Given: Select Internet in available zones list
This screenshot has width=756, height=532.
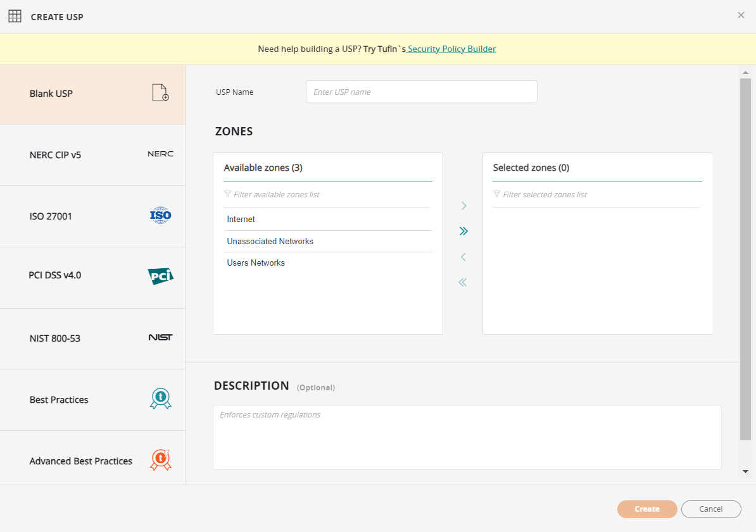Looking at the screenshot, I should [241, 220].
